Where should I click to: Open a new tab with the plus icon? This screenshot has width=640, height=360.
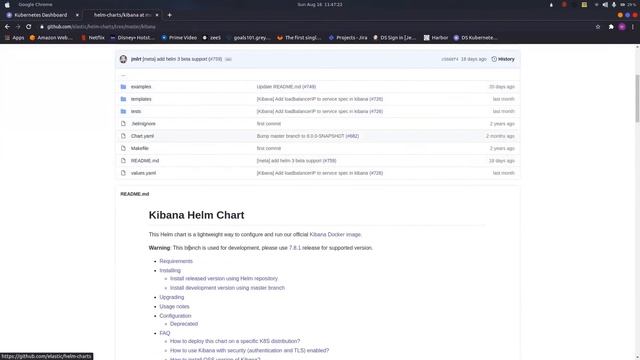[169, 15]
